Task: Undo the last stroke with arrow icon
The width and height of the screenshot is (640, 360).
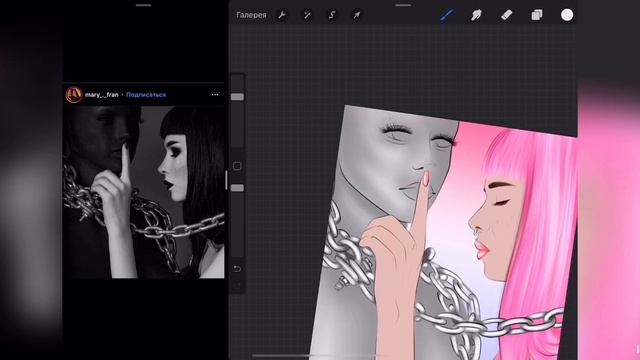Action: tap(237, 269)
